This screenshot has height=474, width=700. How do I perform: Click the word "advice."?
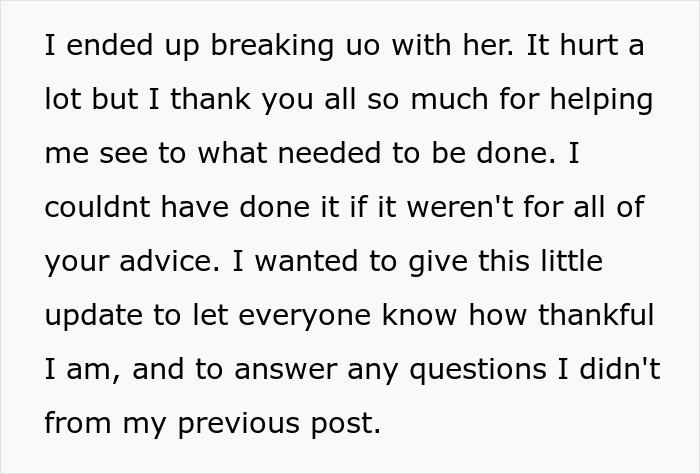[x=170, y=261]
